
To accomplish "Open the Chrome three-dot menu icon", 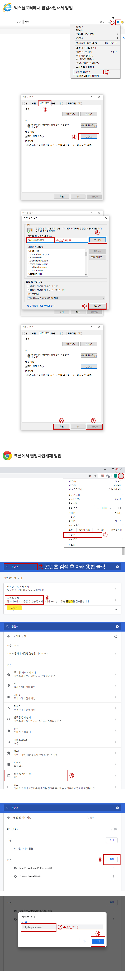I will pyautogui.click(x=121, y=476).
